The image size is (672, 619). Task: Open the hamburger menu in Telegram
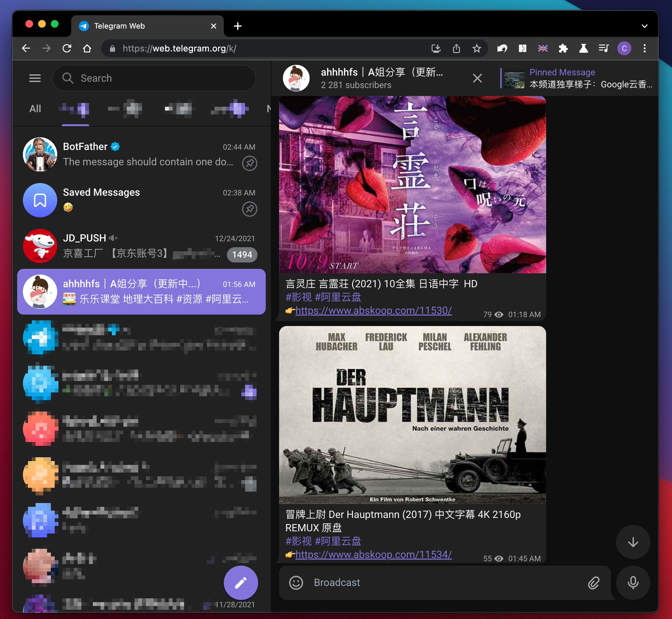click(x=35, y=78)
